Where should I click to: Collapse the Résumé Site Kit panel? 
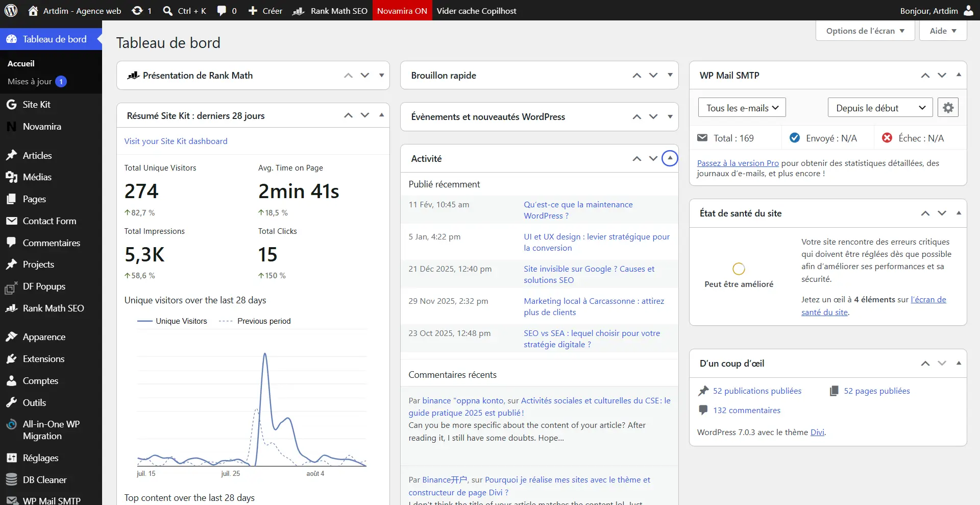(x=381, y=115)
